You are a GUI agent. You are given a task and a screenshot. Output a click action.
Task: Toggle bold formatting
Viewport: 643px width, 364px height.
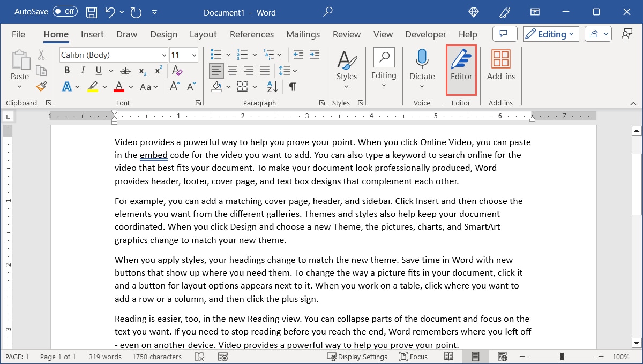66,70
